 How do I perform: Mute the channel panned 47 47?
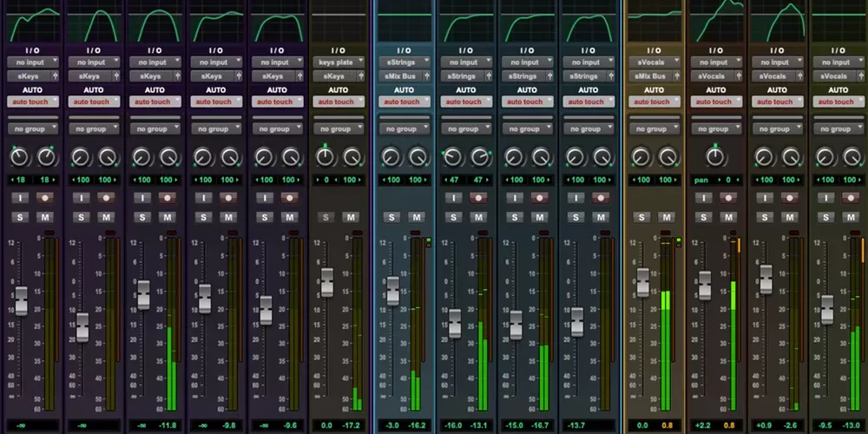(x=478, y=218)
